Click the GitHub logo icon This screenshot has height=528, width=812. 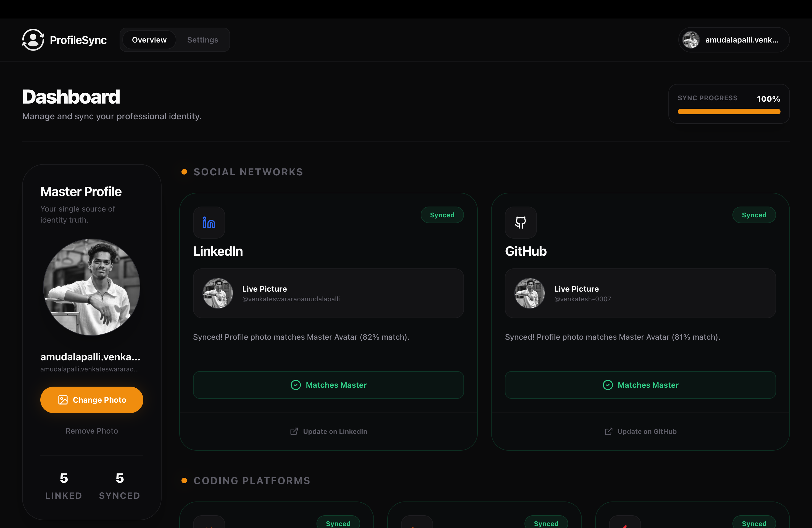point(521,222)
